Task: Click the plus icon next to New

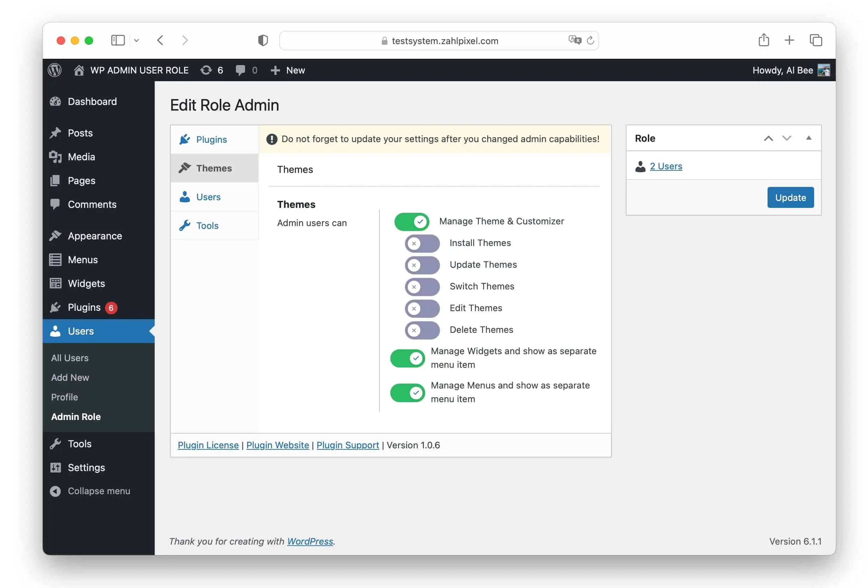Action: click(275, 70)
